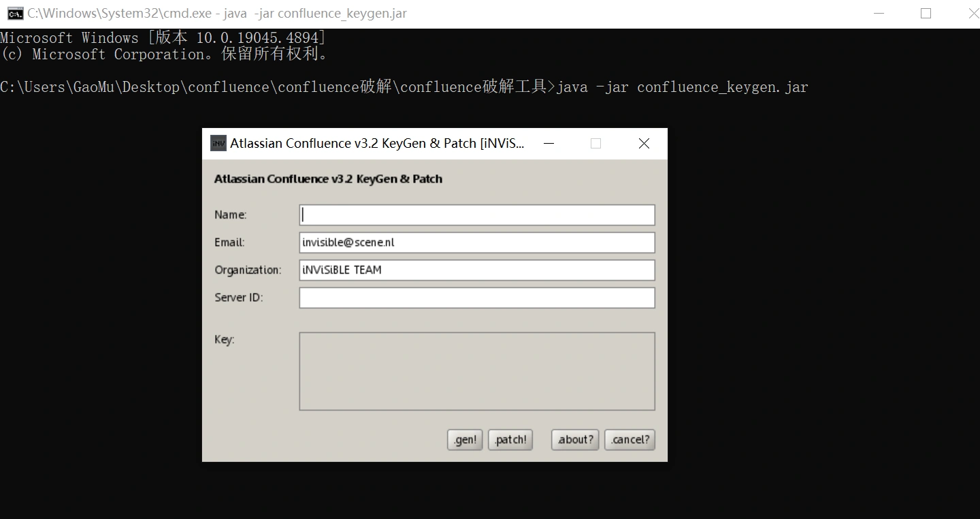
Task: Hit the .cancel? button
Action: coord(630,440)
